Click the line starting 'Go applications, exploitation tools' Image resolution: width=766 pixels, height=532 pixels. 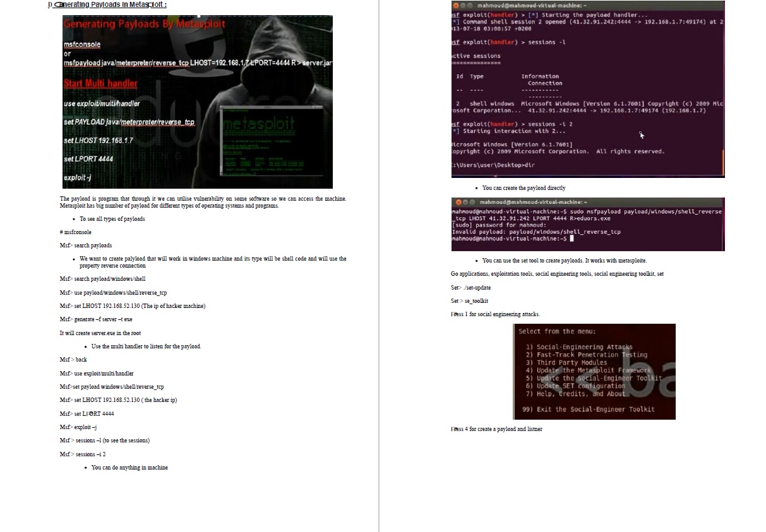[x=557, y=274]
